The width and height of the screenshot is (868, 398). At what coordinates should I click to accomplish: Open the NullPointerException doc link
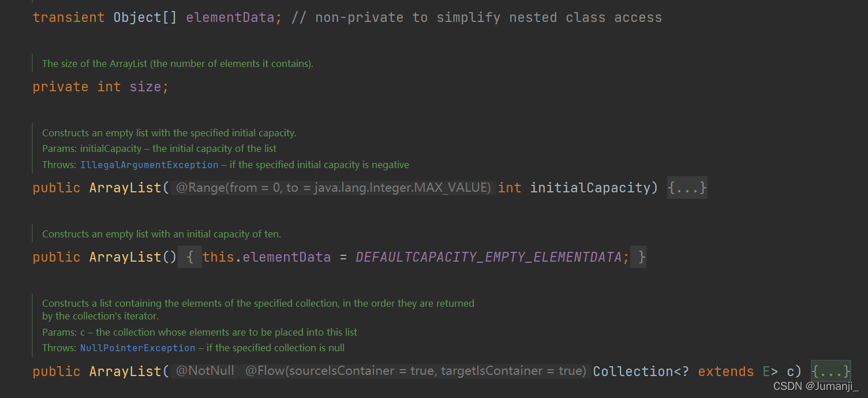(x=137, y=348)
